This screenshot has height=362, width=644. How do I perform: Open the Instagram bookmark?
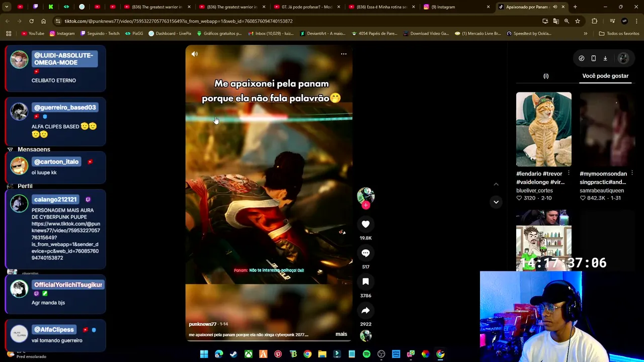pyautogui.click(x=62, y=34)
